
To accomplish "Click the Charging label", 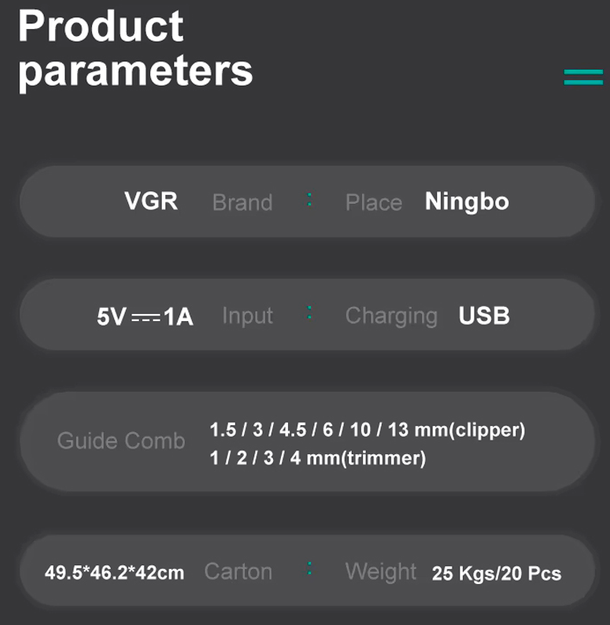I will [391, 316].
